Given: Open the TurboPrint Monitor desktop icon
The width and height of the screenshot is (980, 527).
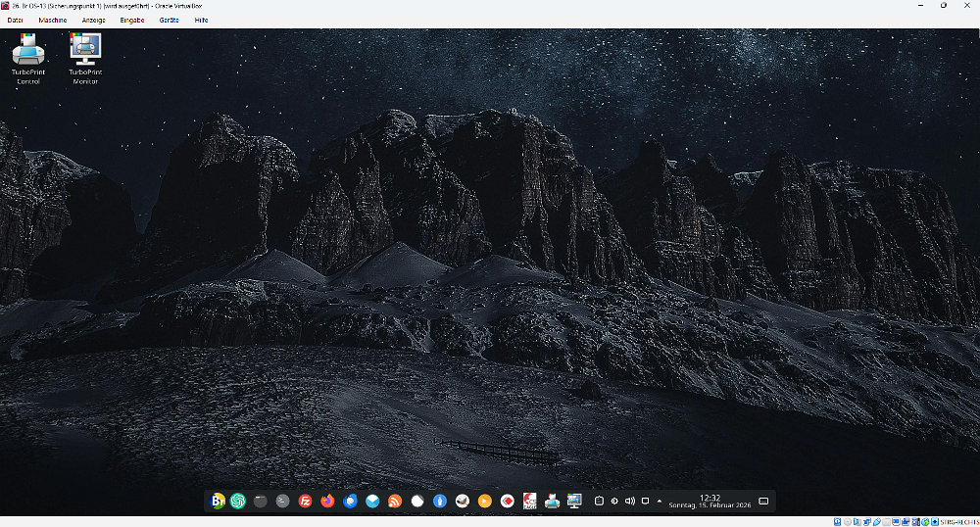Looking at the screenshot, I should point(85,55).
